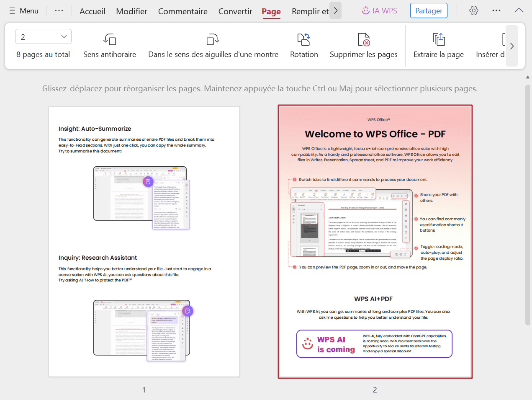
Task: Select Supprimer les pages tool
Action: [363, 45]
